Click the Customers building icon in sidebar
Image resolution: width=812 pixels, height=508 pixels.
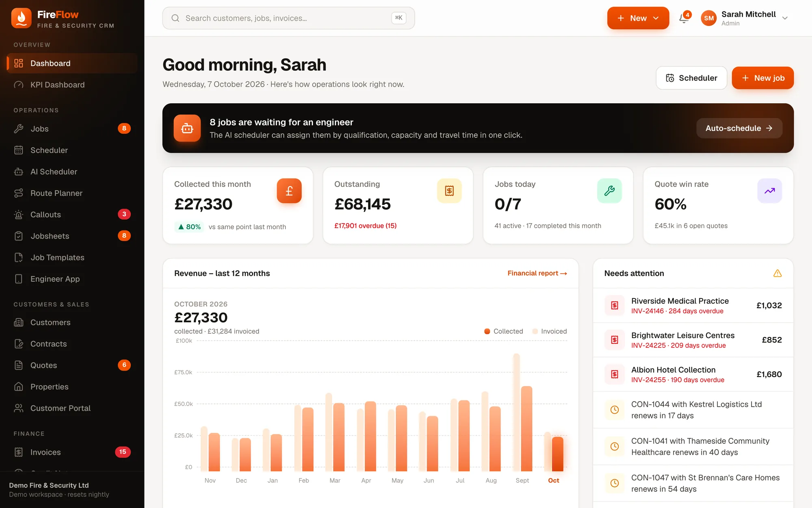click(19, 323)
